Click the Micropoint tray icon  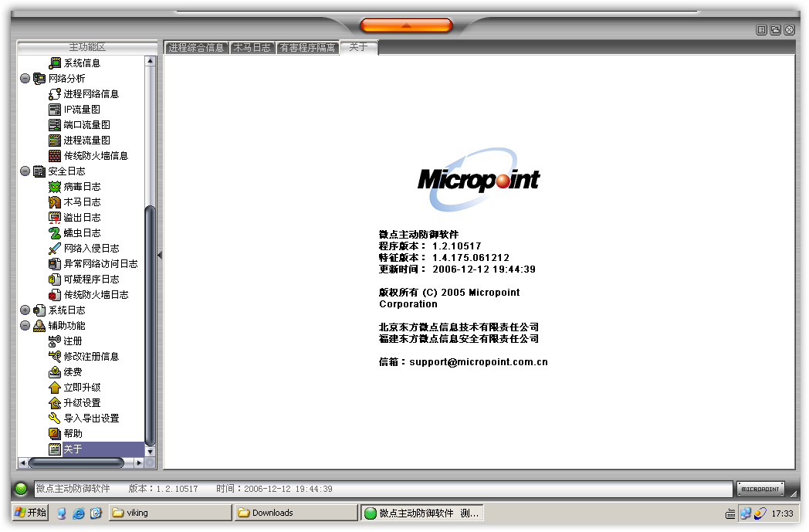760,513
